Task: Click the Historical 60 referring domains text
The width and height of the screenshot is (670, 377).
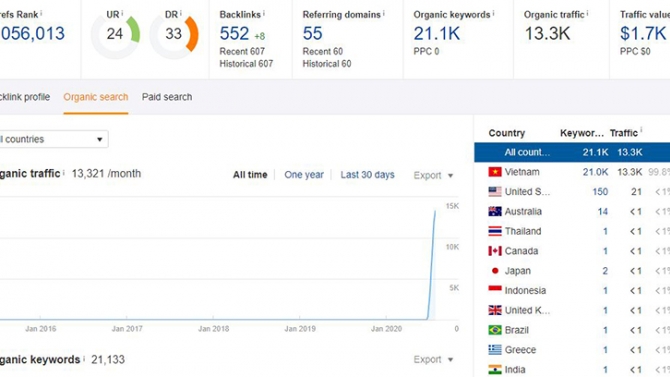Action: pyautogui.click(x=327, y=64)
